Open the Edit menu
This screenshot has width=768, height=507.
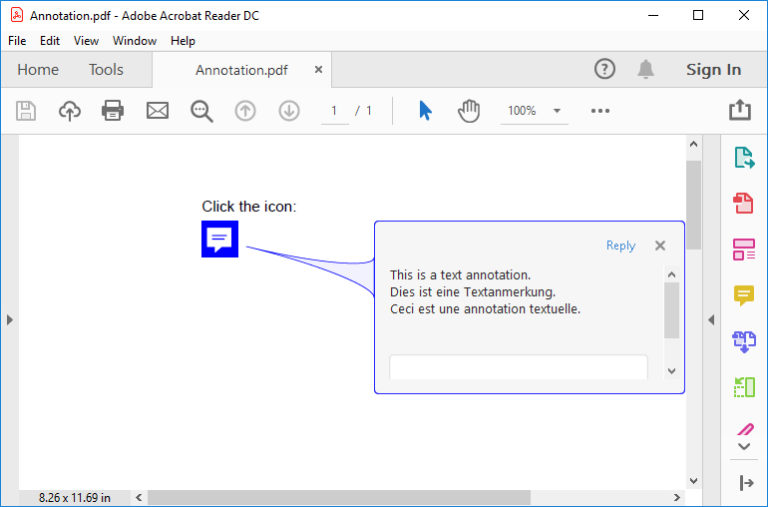click(x=49, y=41)
